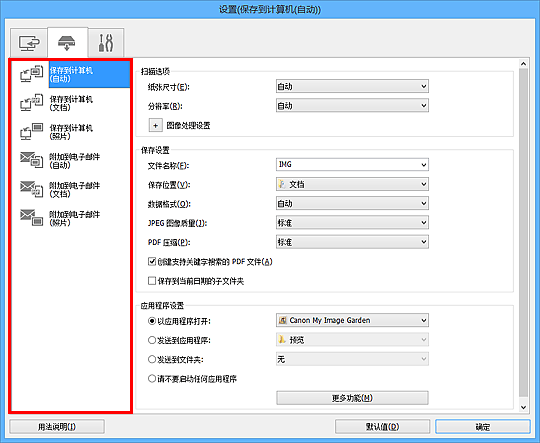Click the scrollbar down arrow
Screen dimensions: 540x443
click(523, 407)
